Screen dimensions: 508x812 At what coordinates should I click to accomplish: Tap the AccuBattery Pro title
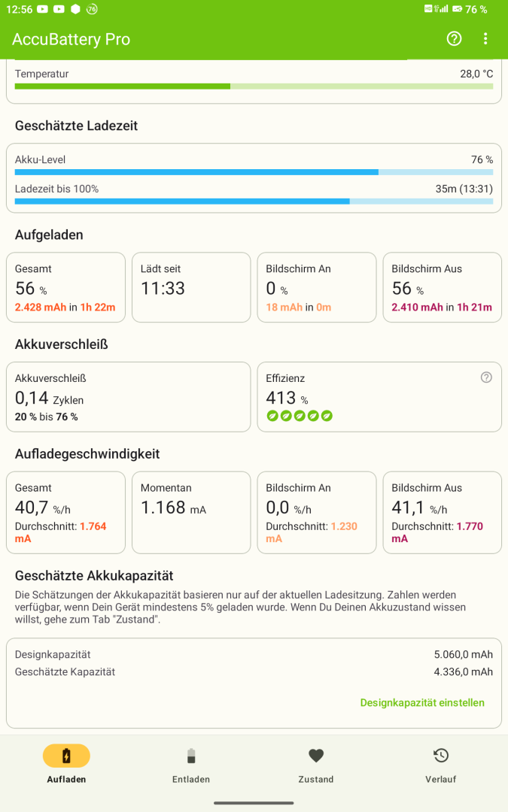coord(71,39)
